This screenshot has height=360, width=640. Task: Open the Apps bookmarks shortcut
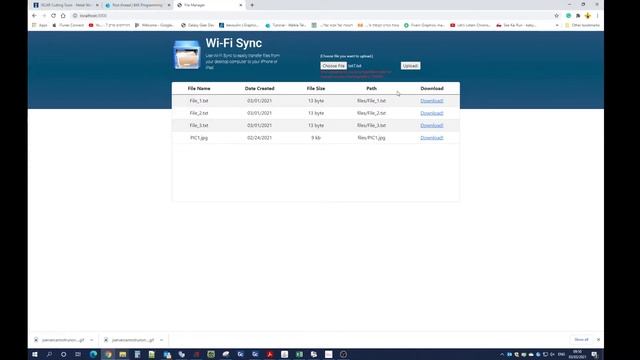pyautogui.click(x=40, y=25)
